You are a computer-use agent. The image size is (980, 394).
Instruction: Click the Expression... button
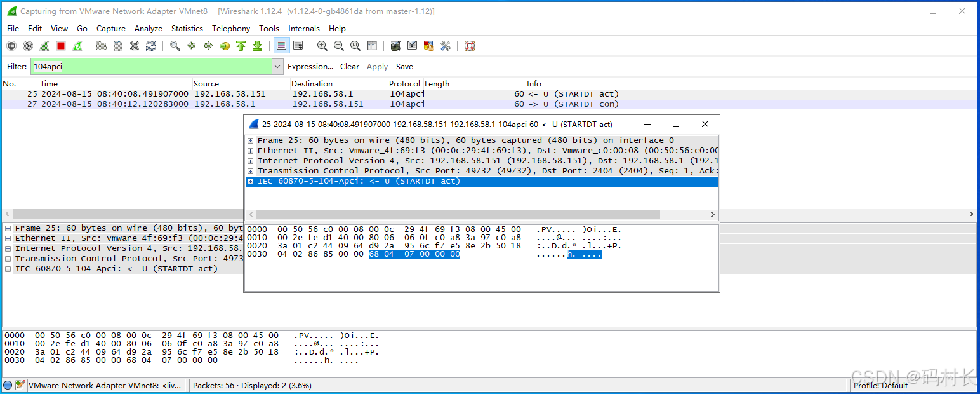[310, 67]
